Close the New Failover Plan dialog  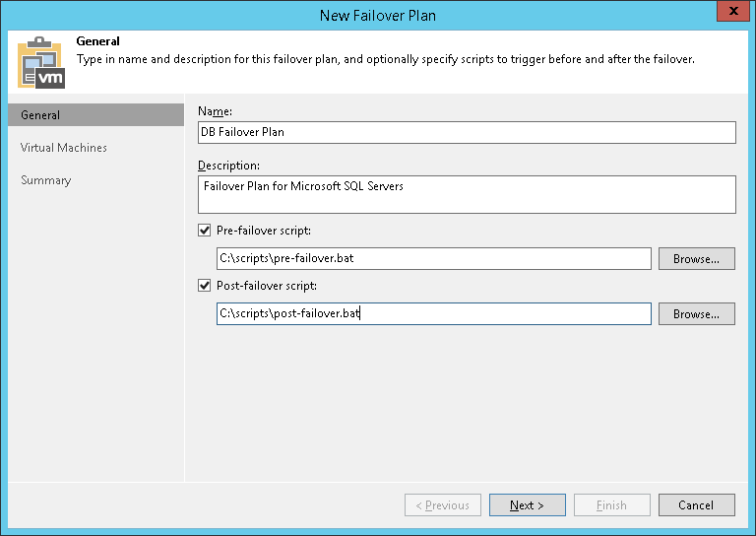click(727, 14)
